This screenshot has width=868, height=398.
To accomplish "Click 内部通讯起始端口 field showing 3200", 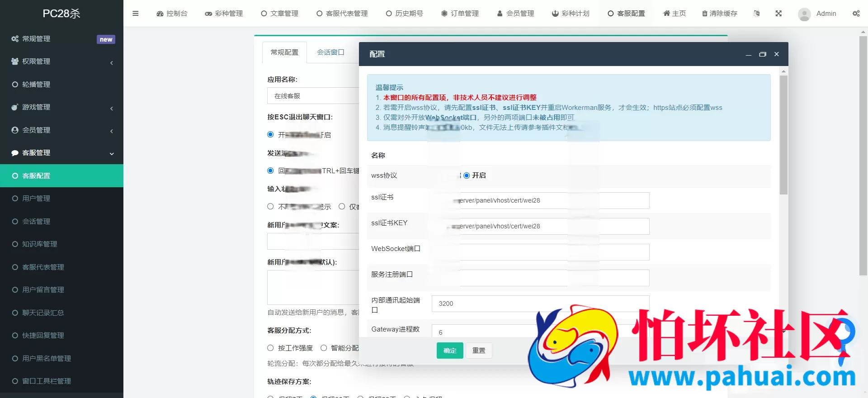I will pyautogui.click(x=541, y=303).
